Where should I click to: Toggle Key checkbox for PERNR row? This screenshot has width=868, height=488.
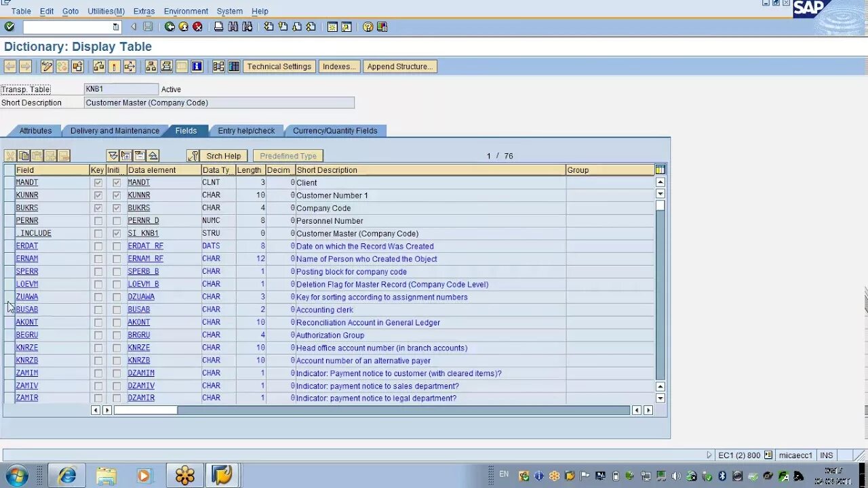(98, 221)
